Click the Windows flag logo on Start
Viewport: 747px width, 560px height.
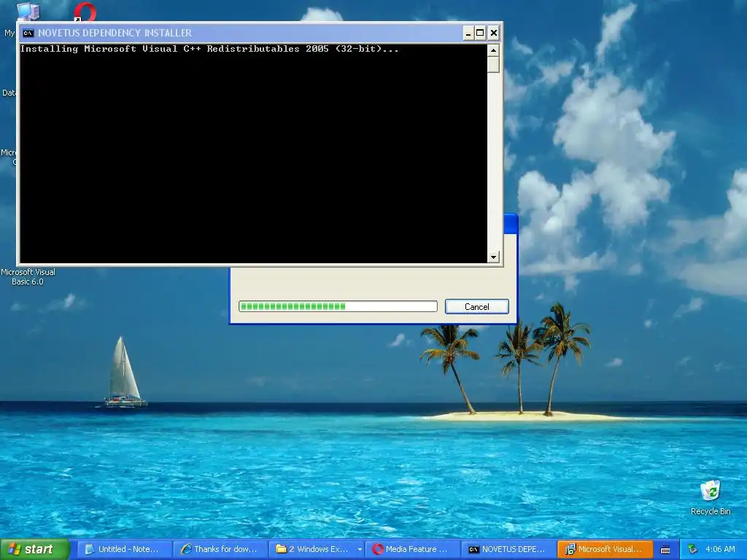15,549
